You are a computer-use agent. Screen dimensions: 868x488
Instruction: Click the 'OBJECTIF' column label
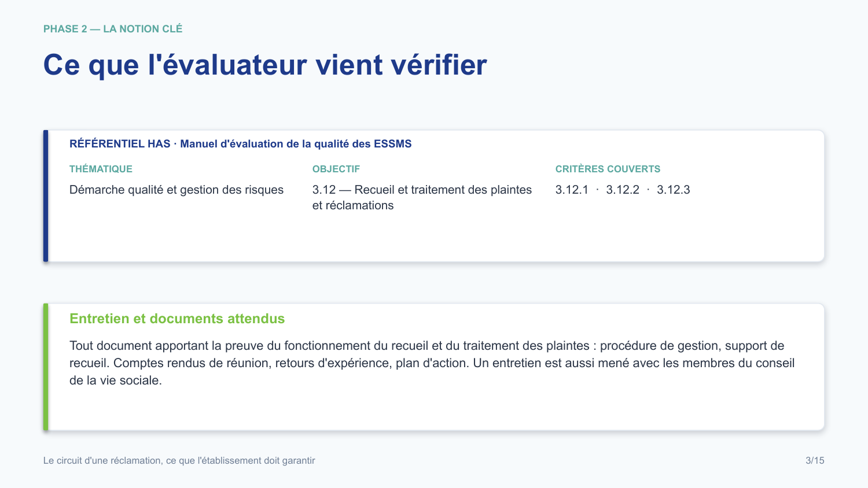click(x=336, y=169)
